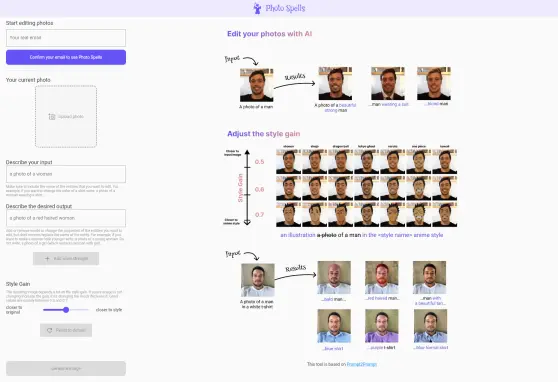The width and height of the screenshot is (558, 382).
Task: Click the Photo Spells wizard logo icon
Action: (257, 8)
